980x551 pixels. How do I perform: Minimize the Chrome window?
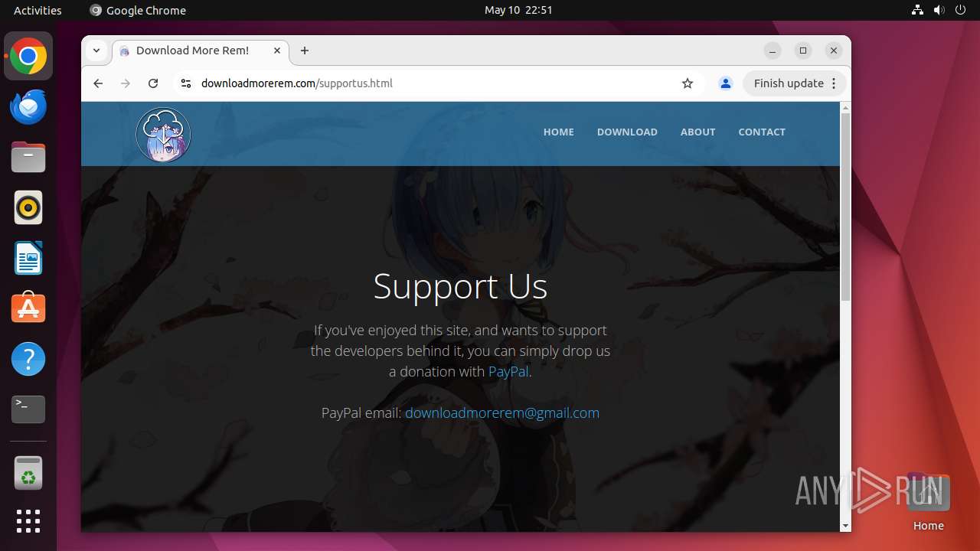(x=773, y=51)
